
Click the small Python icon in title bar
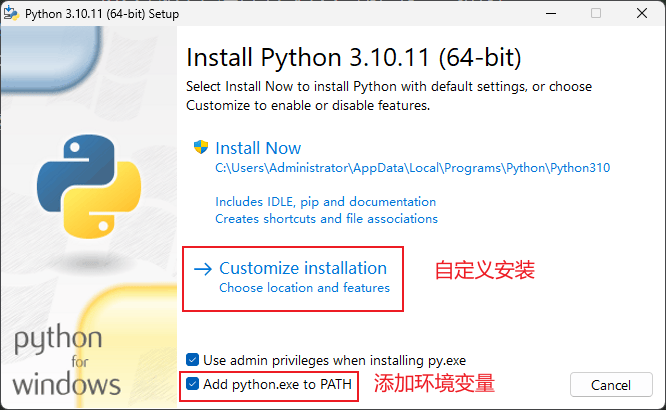pos(14,13)
